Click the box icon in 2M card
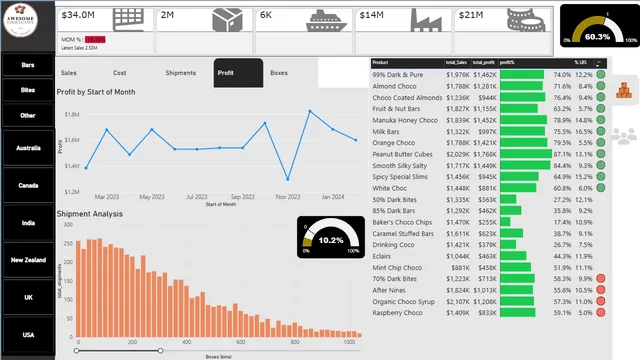This screenshot has width=640, height=360. tap(227, 20)
